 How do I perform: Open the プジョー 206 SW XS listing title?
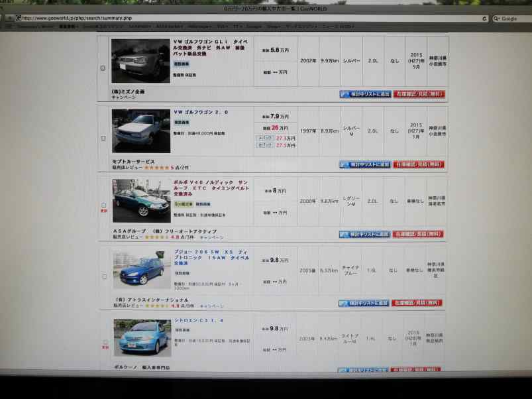point(212,257)
